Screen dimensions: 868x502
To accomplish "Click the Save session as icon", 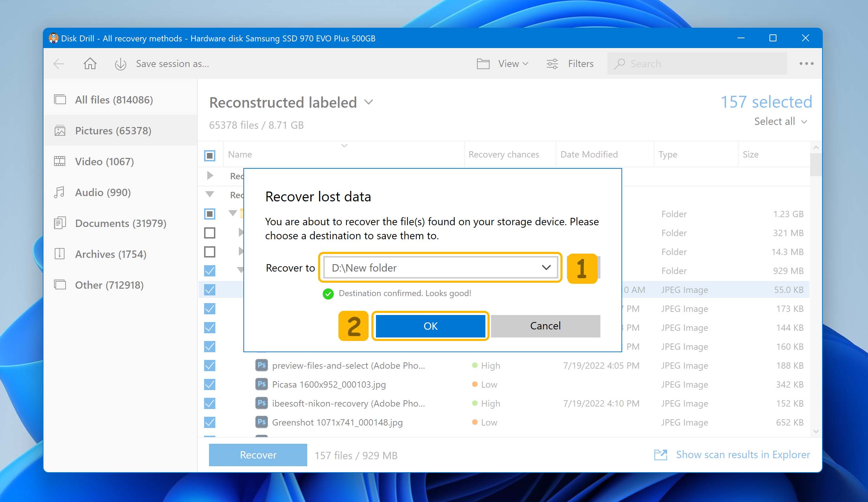I will [120, 63].
